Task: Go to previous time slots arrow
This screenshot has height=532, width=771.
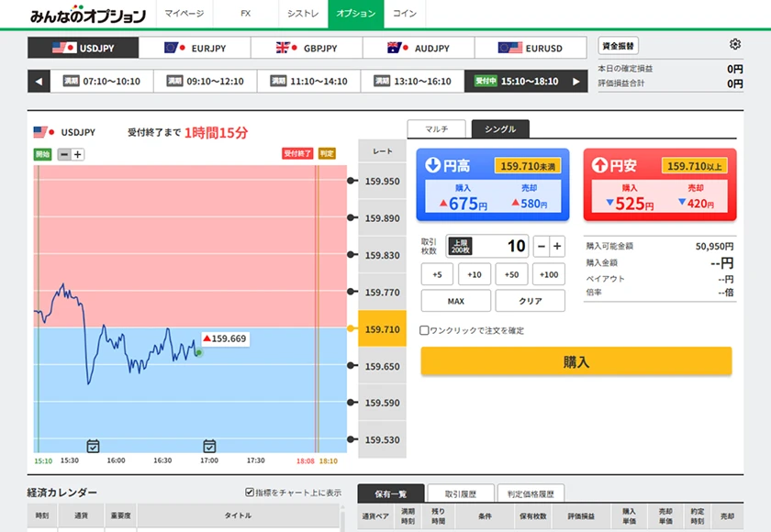Action: [x=39, y=82]
